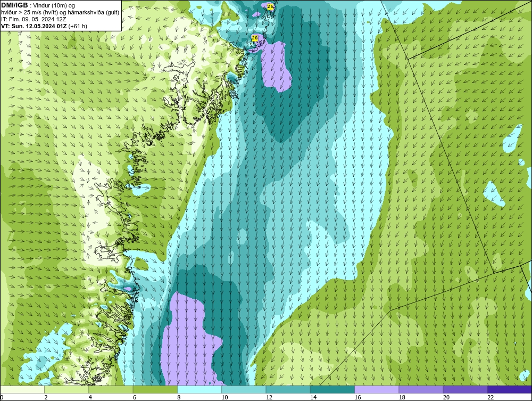The image size is (532, 401).
Task: Select the 2–4 m/s legend color swatch
Action: pyautogui.click(x=66, y=389)
